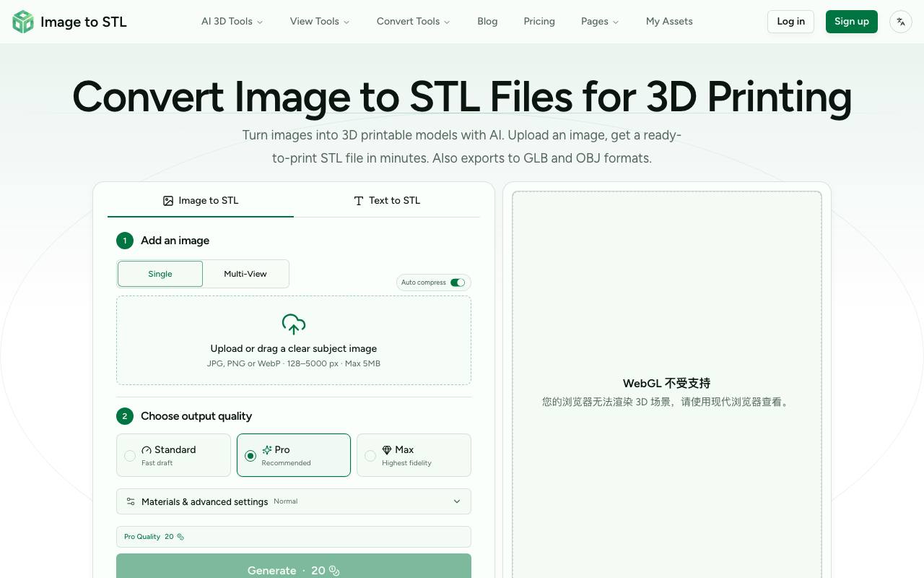Click the picture icon on Image to STL tab
Image resolution: width=924 pixels, height=578 pixels.
click(x=168, y=201)
